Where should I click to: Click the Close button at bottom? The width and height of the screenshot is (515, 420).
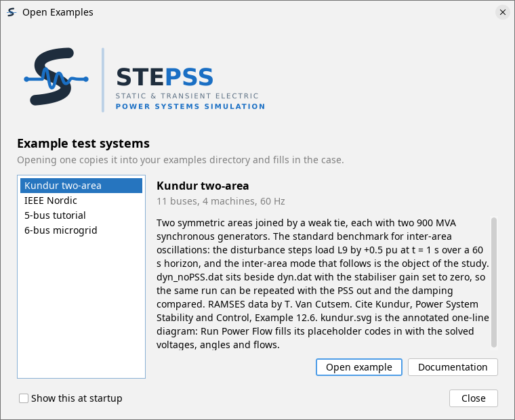tap(473, 398)
